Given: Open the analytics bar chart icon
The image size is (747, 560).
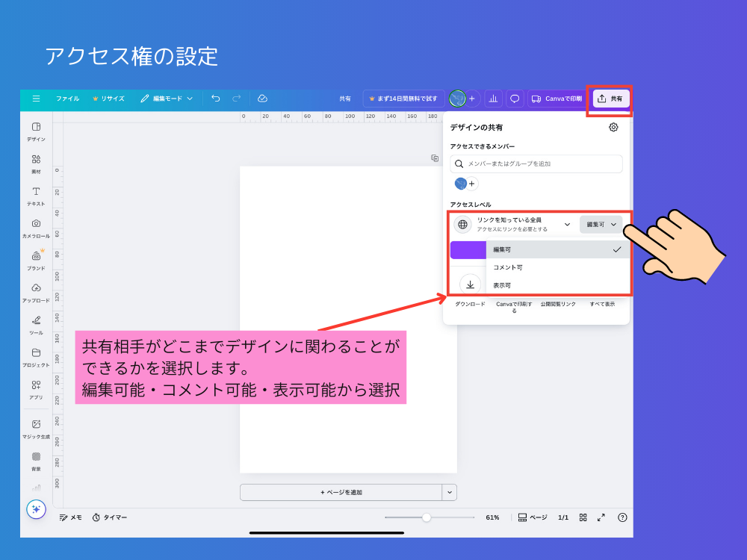Looking at the screenshot, I should point(494,99).
